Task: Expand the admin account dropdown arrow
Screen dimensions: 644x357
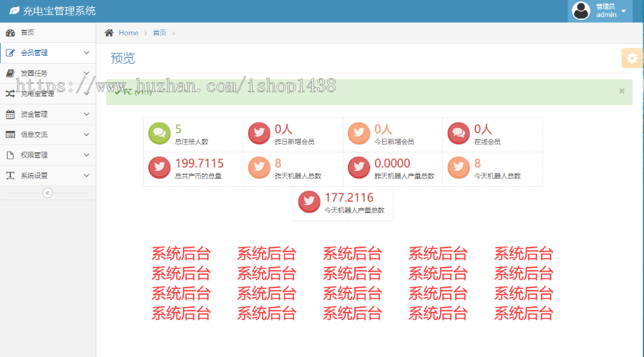Action: 624,11
